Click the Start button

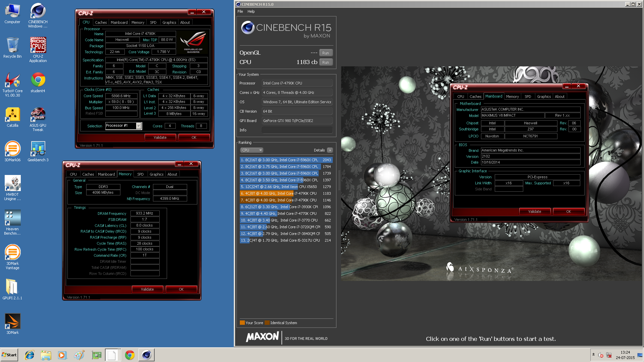pyautogui.click(x=9, y=355)
